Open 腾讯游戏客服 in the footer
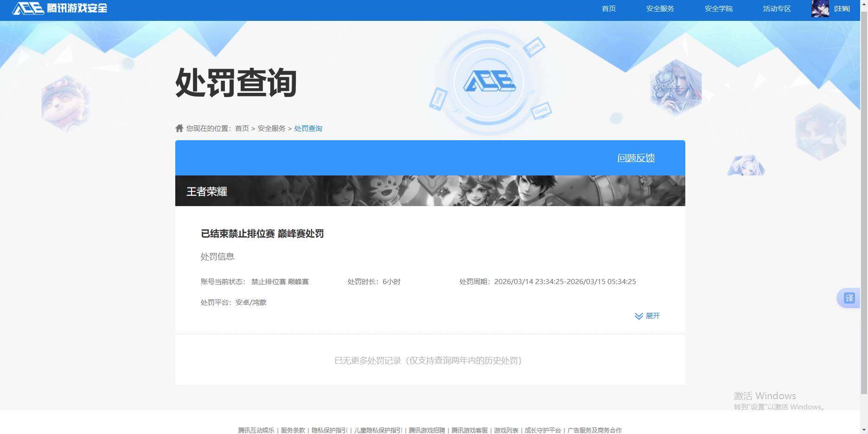This screenshot has height=434, width=868. (470, 430)
